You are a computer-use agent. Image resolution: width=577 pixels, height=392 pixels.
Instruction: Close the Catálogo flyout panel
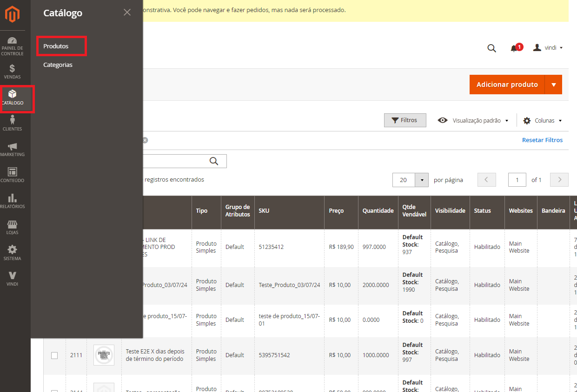point(127,13)
